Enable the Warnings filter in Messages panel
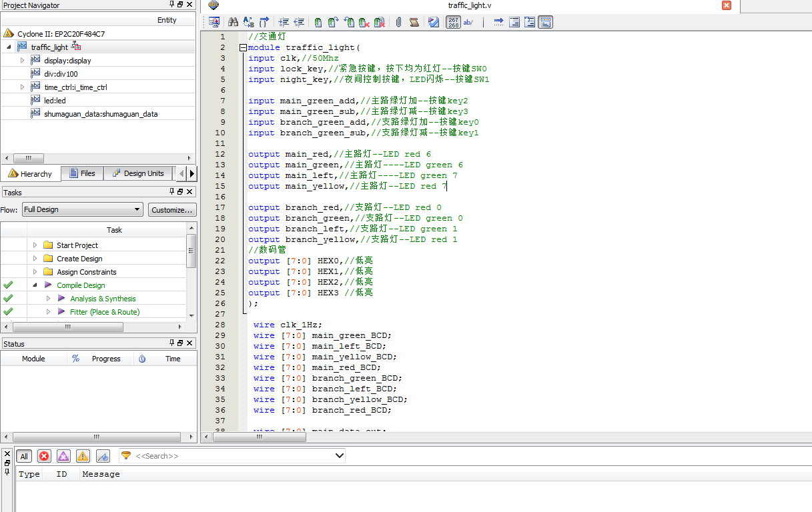This screenshot has height=512, width=812. tap(81, 456)
